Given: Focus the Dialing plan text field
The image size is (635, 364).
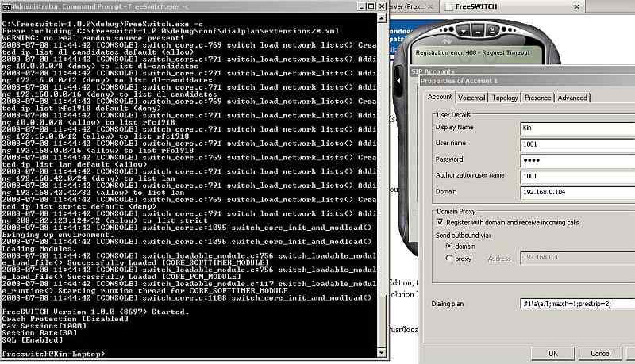Looking at the screenshot, I should tap(577, 304).
